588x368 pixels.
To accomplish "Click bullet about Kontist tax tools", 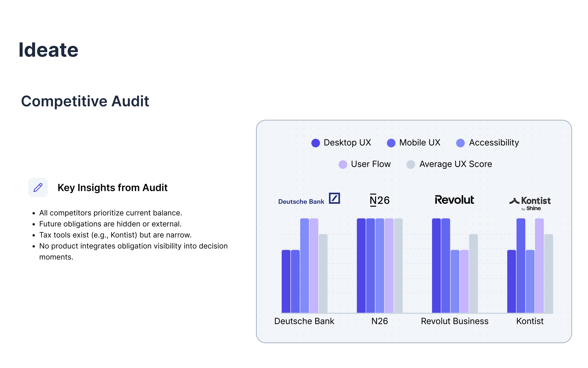I will point(115,235).
